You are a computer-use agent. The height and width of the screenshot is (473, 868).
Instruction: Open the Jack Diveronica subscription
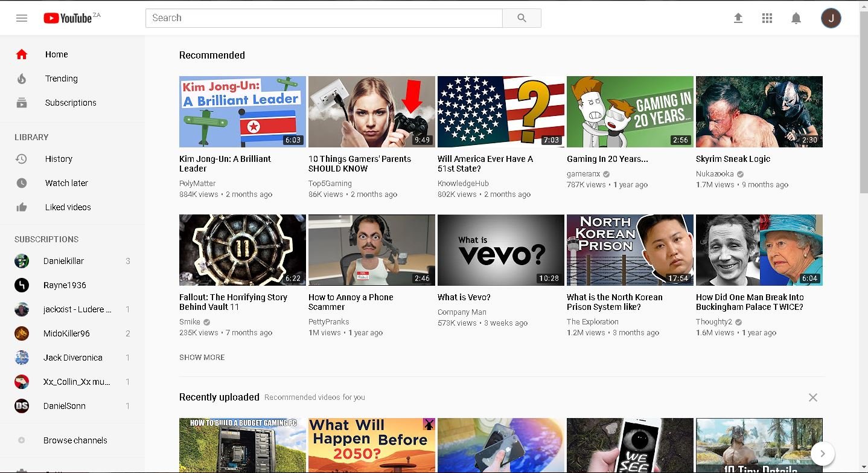(72, 358)
